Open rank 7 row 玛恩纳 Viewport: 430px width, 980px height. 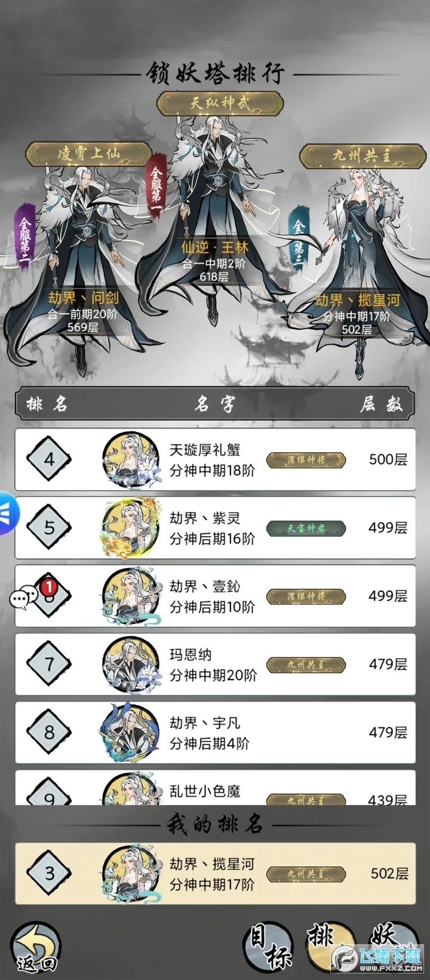pyautogui.click(x=215, y=664)
